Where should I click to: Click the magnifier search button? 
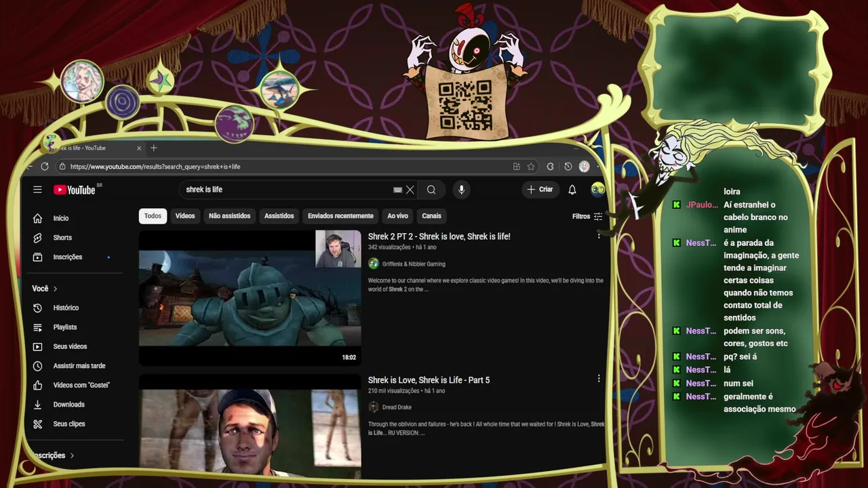[431, 190]
